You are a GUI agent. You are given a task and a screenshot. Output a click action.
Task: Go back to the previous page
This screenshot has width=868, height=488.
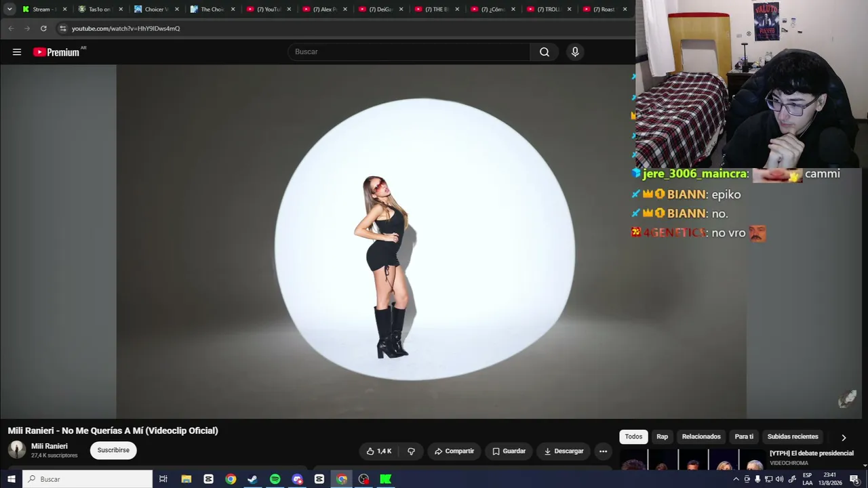click(x=11, y=28)
